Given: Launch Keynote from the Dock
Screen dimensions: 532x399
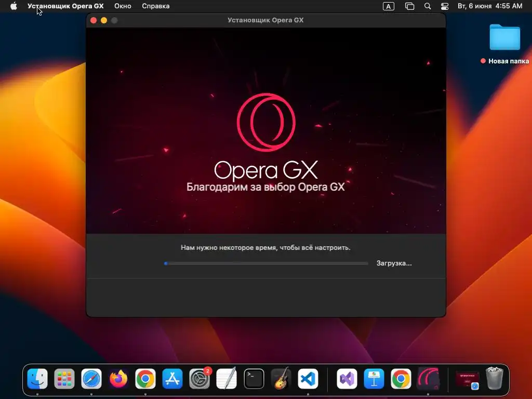Looking at the screenshot, I should [x=374, y=379].
